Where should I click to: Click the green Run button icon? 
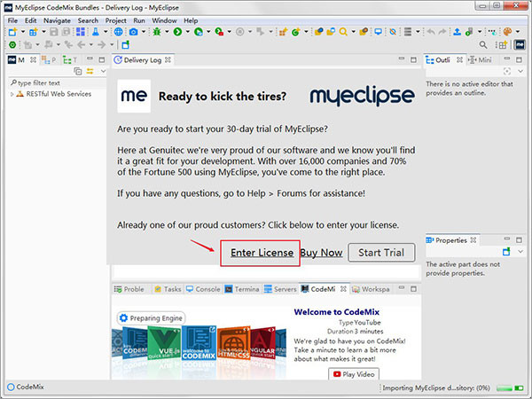(177, 32)
